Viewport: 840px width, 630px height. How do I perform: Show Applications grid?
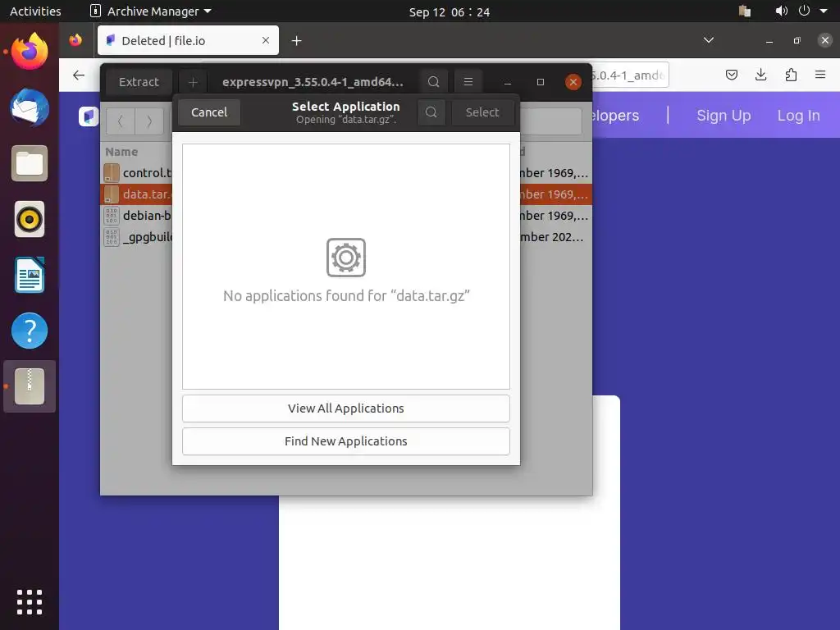[x=30, y=601]
